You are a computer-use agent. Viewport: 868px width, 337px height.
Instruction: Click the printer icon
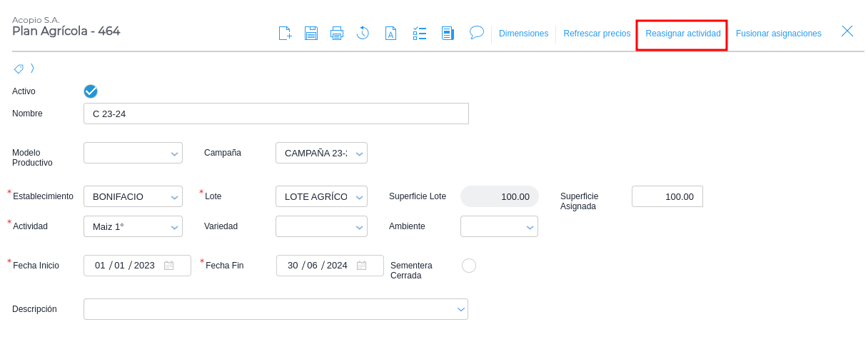[337, 33]
